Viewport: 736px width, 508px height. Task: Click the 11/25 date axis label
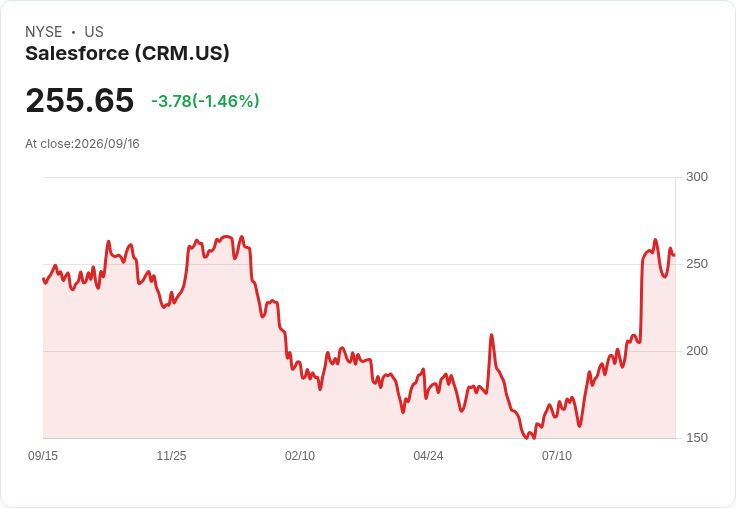(x=171, y=455)
